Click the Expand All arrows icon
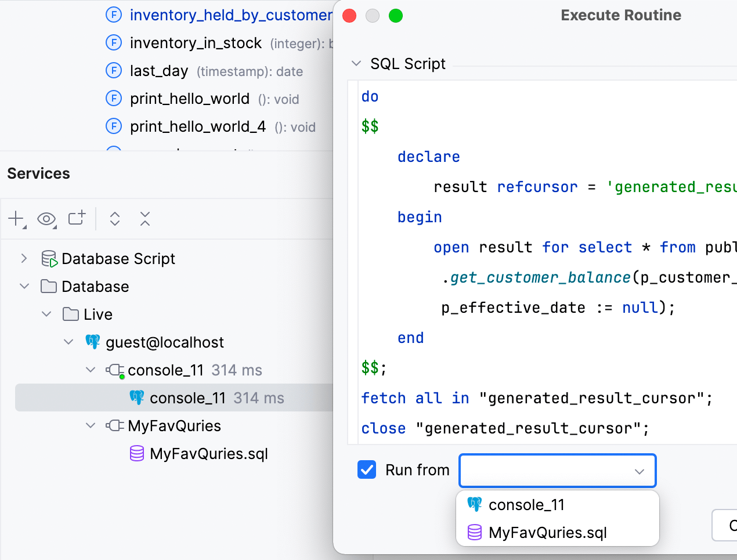This screenshot has width=737, height=560. (x=115, y=219)
